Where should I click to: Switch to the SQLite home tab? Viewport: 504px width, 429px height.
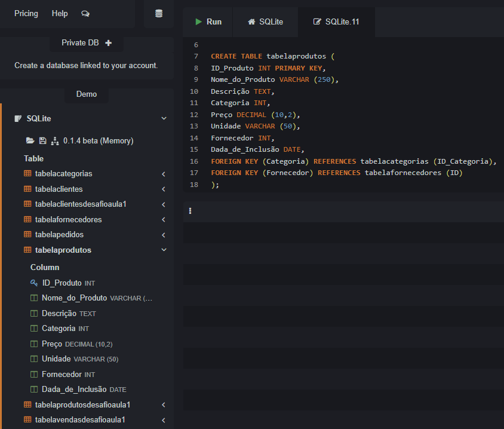(x=266, y=22)
